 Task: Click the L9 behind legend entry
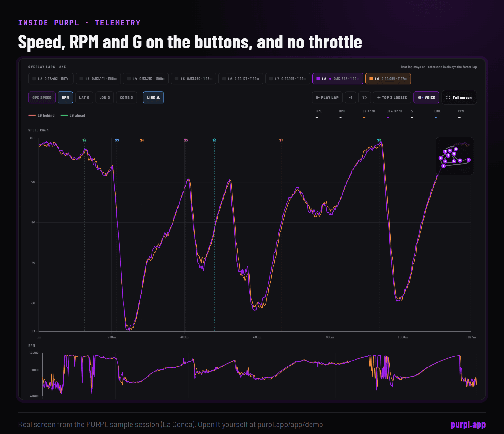click(42, 115)
